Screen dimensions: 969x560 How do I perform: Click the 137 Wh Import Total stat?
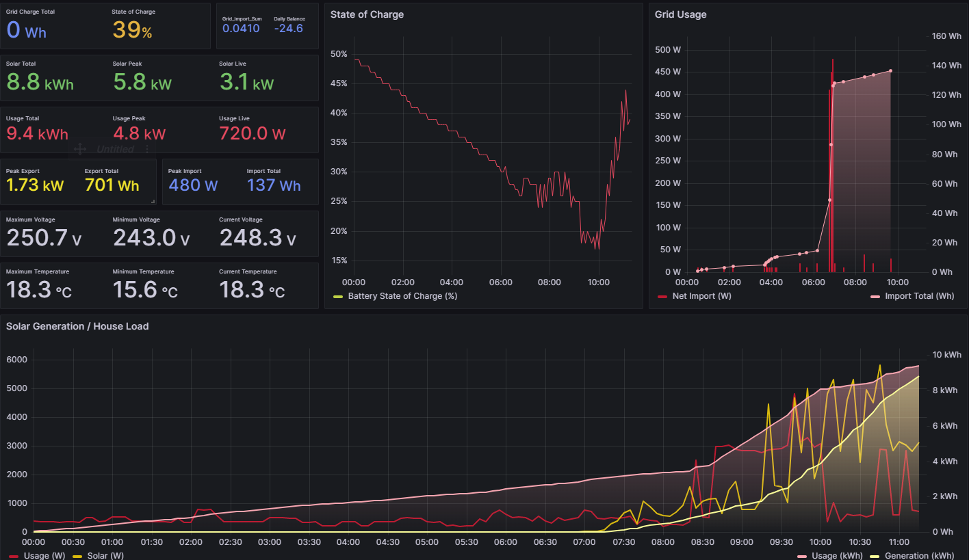(274, 185)
